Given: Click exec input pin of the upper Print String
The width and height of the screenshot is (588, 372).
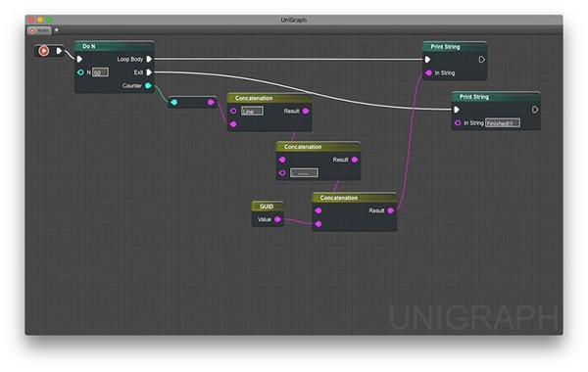Looking at the screenshot, I should [427, 60].
